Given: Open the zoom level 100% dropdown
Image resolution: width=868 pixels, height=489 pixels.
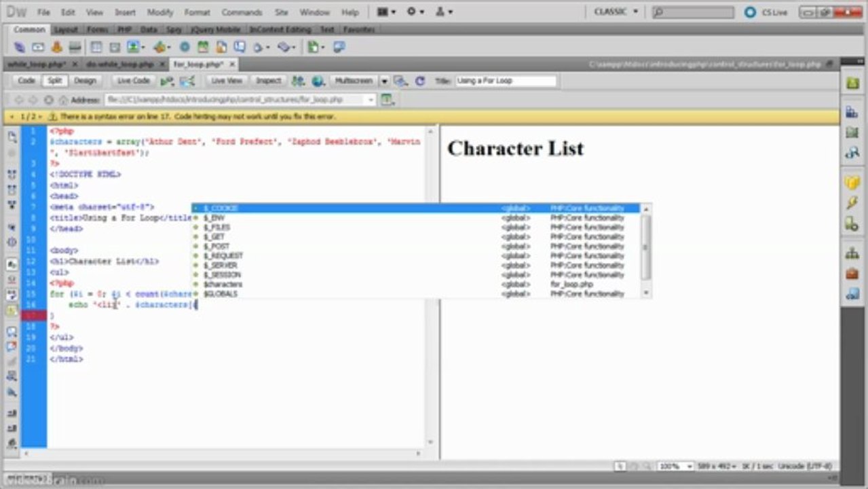Looking at the screenshot, I should 675,466.
